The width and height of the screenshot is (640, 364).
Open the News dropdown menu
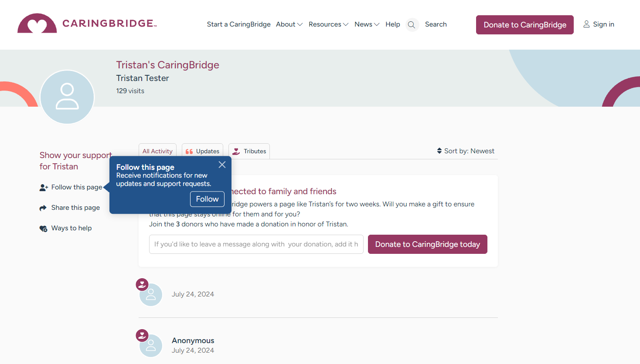coord(367,24)
